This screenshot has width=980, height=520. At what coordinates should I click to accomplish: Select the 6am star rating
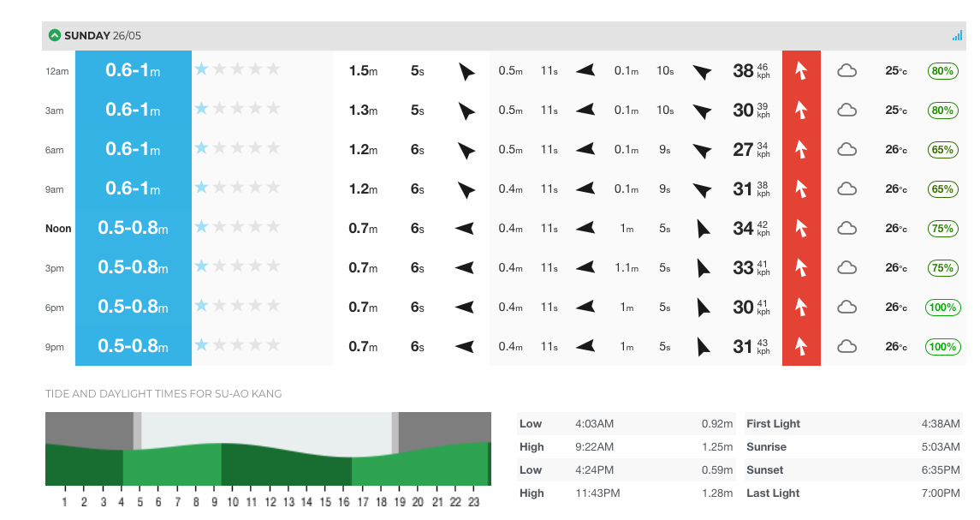click(x=237, y=147)
